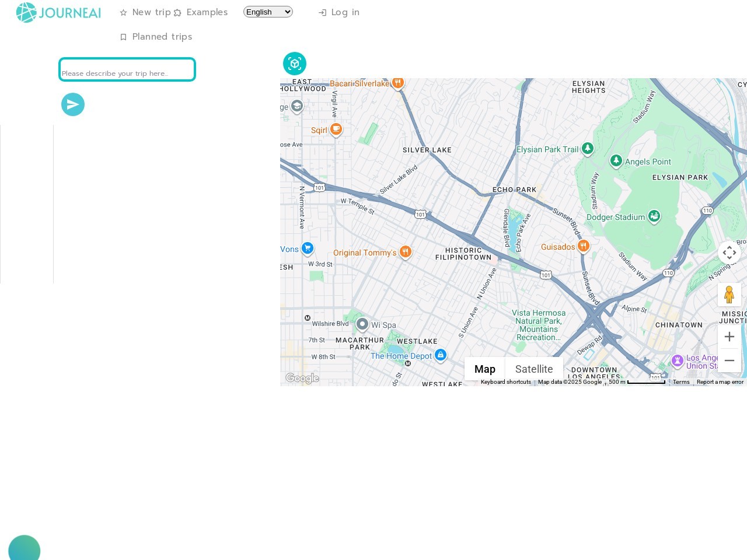Zoom out on the map
This screenshot has height=560, width=747.
click(x=729, y=360)
